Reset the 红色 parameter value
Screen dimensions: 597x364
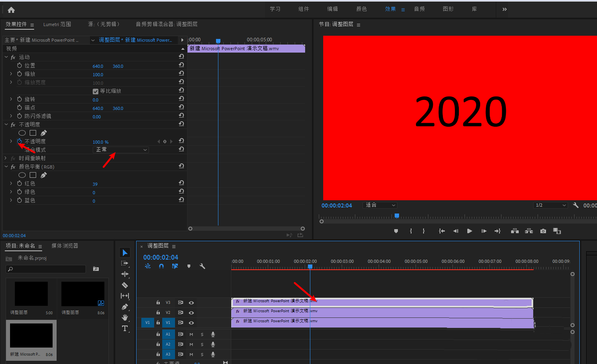[181, 183]
